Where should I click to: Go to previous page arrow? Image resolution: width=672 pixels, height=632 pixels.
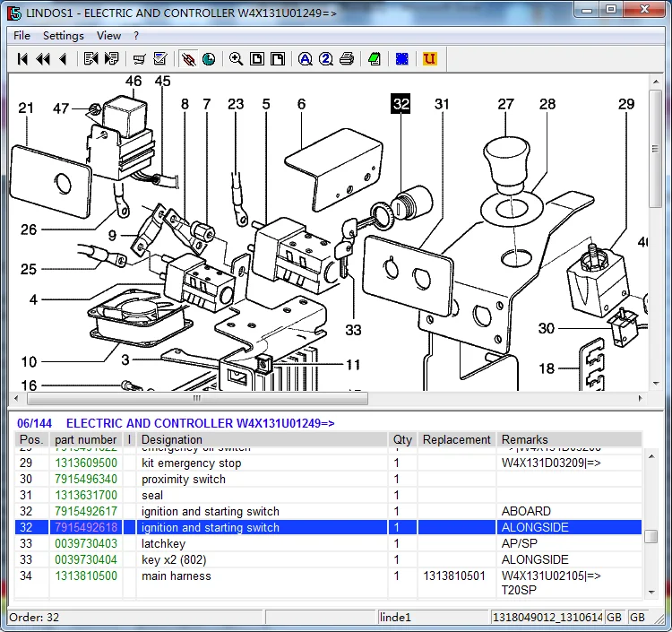coord(62,59)
